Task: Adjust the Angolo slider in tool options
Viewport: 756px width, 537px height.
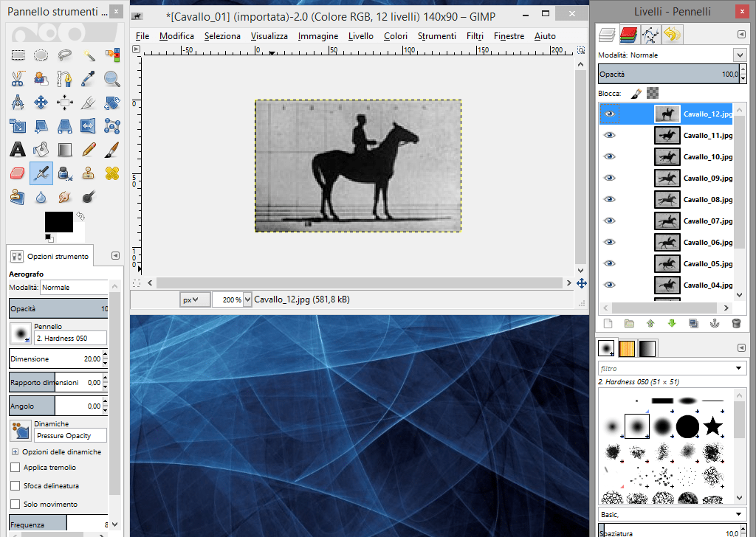Action: tap(56, 406)
